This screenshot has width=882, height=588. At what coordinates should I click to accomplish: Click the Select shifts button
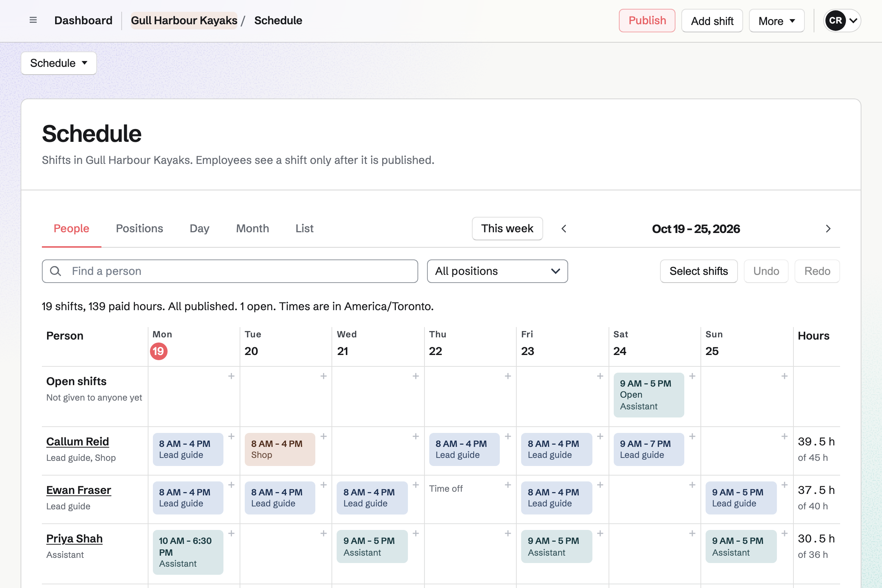[699, 271]
